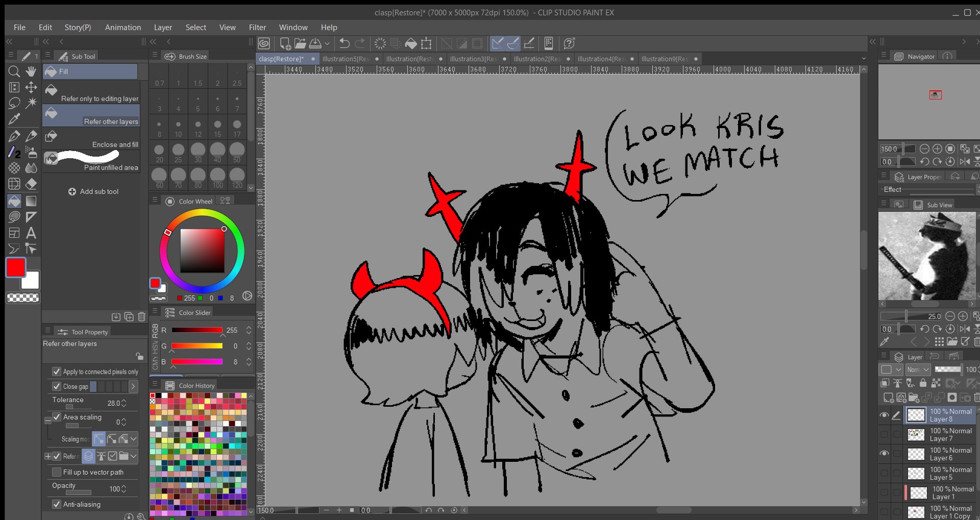Toggle Close gap checkbox
The height and width of the screenshot is (520, 980).
click(x=57, y=386)
